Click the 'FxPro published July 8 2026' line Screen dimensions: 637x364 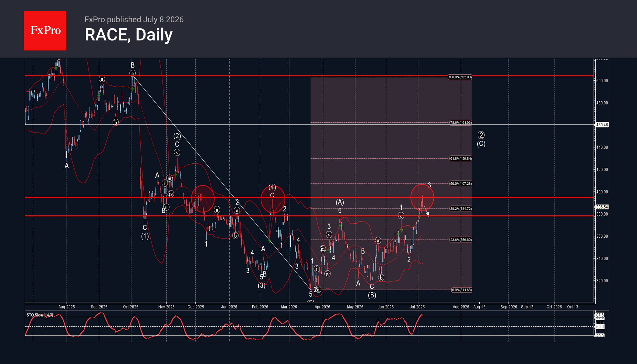click(x=134, y=19)
